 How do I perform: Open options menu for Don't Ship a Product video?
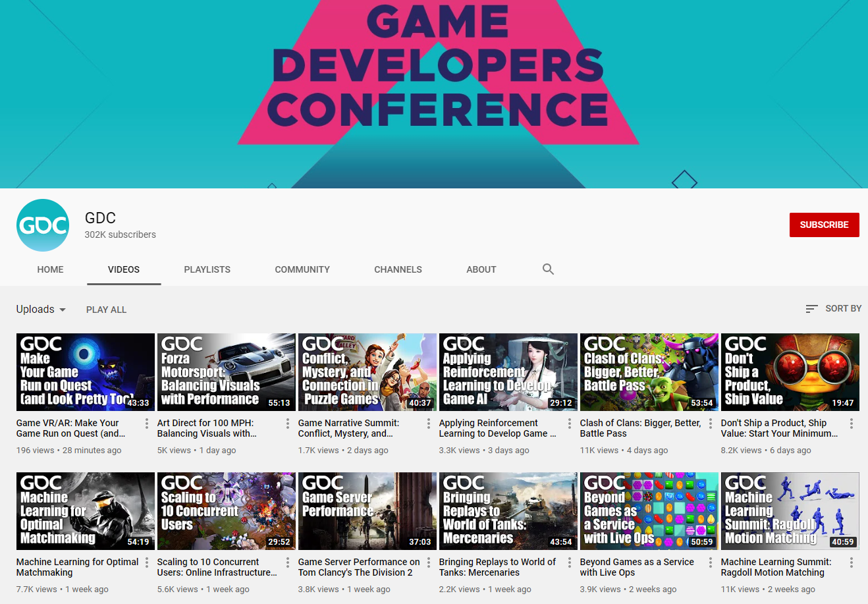click(852, 424)
